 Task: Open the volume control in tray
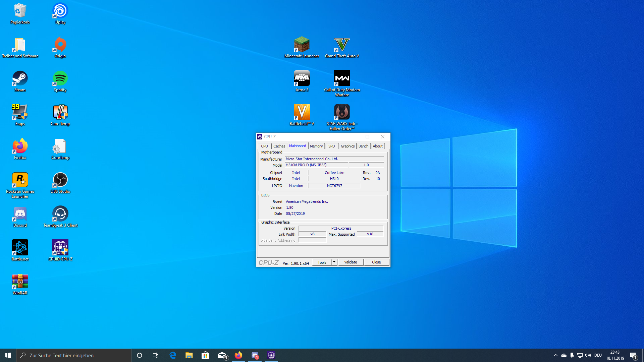[588, 355]
